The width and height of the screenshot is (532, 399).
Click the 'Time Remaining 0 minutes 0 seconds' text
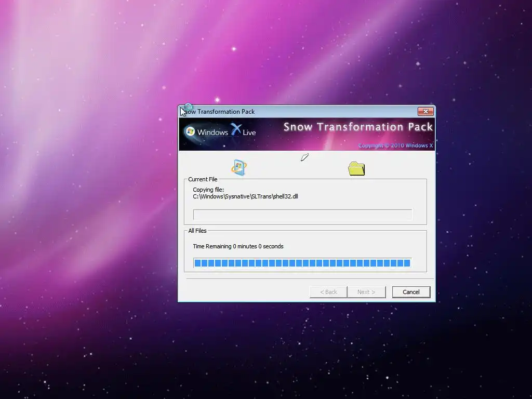pyautogui.click(x=238, y=246)
